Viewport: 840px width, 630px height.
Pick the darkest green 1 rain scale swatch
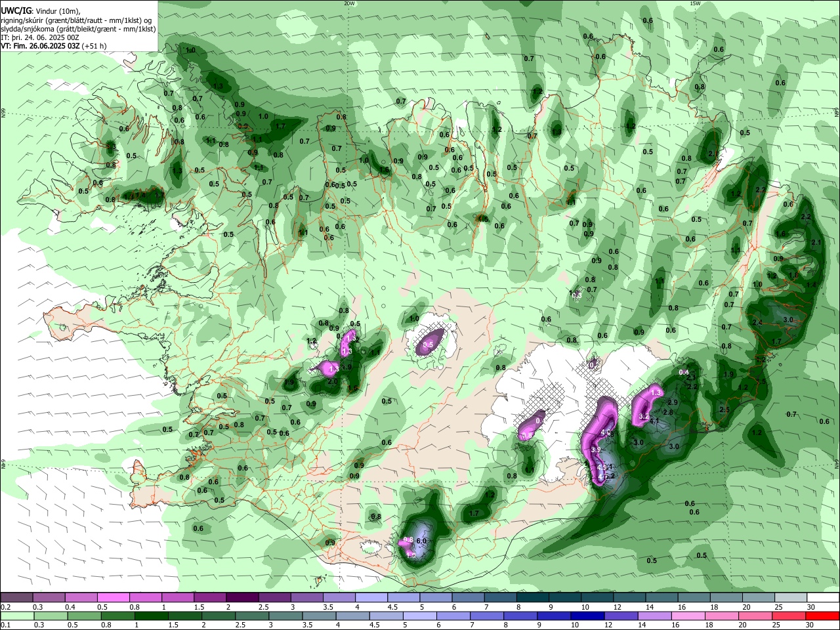pos(151,616)
